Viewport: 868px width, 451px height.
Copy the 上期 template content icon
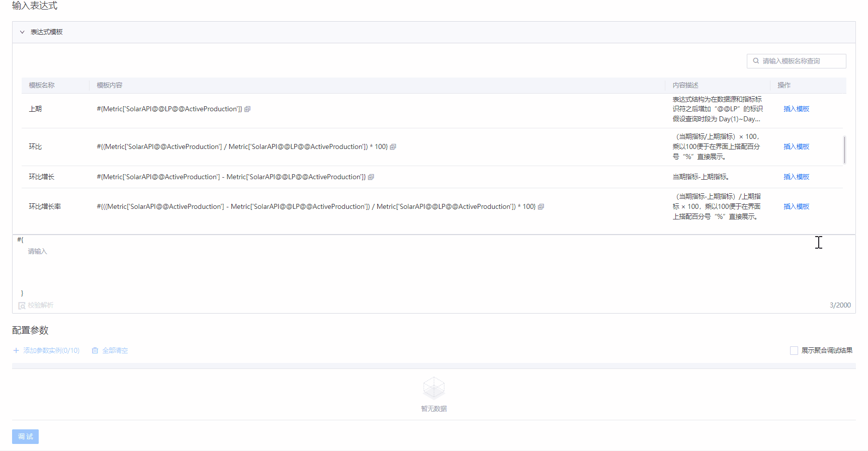click(x=247, y=109)
